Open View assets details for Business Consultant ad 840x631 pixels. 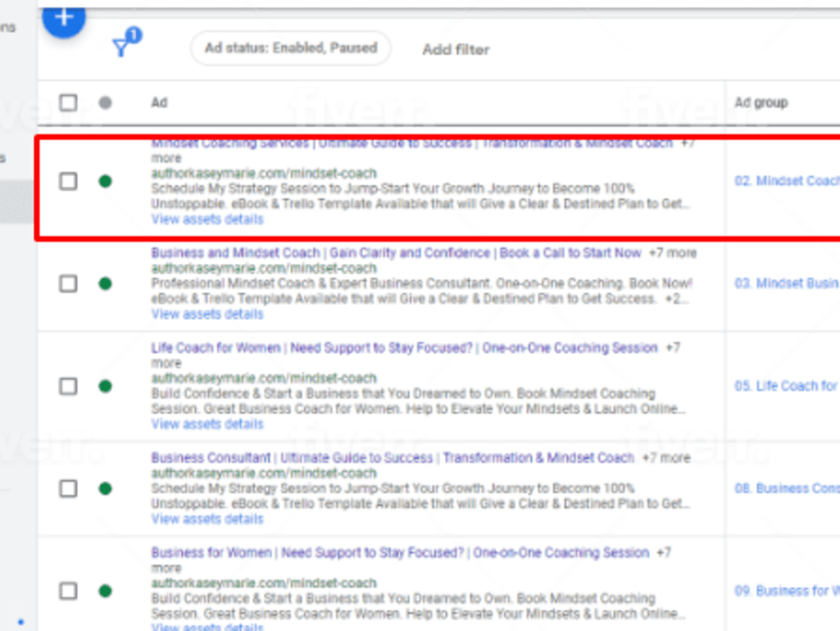pyautogui.click(x=207, y=518)
